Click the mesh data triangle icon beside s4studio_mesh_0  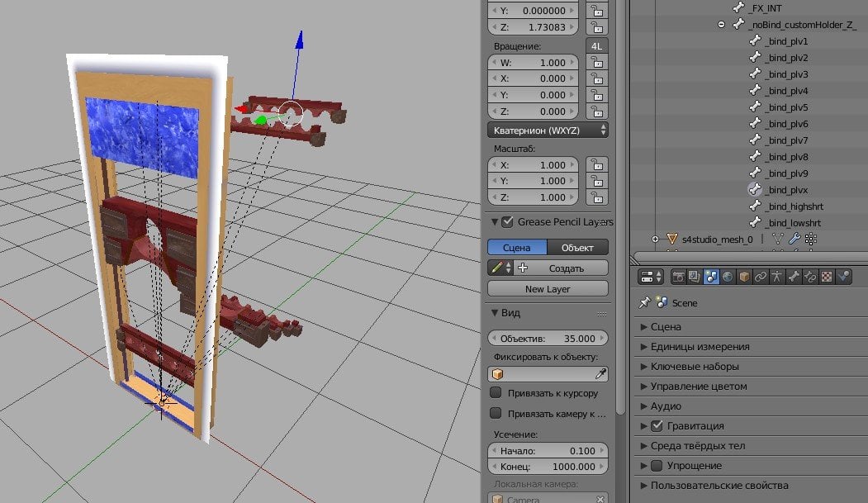coord(778,239)
